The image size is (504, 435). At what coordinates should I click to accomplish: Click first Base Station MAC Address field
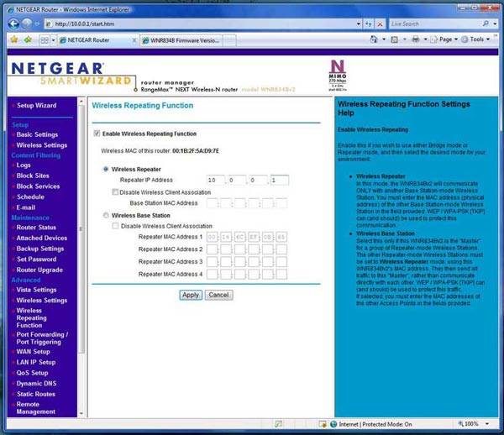point(213,203)
